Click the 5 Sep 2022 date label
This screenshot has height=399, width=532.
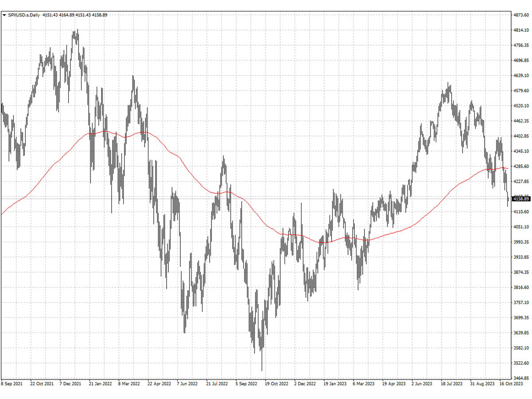coord(246,383)
